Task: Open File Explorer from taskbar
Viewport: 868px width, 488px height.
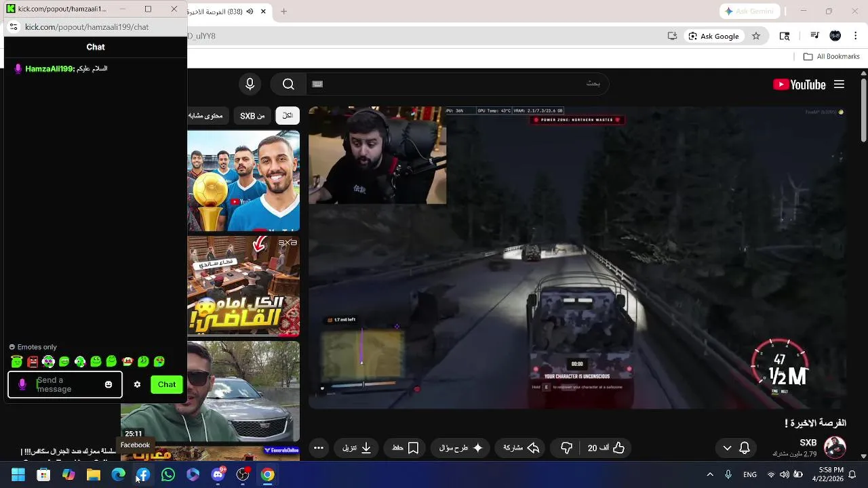Action: point(94,474)
